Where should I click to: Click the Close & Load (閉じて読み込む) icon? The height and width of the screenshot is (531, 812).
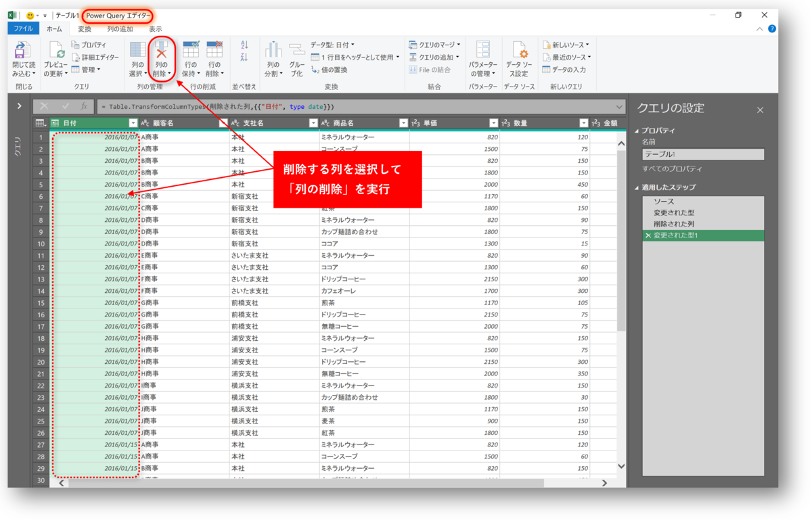pos(22,49)
